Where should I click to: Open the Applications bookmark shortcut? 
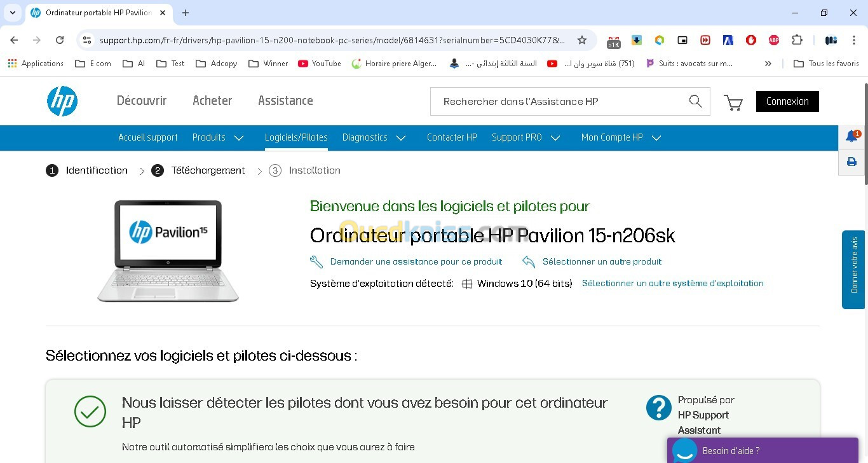(36, 64)
